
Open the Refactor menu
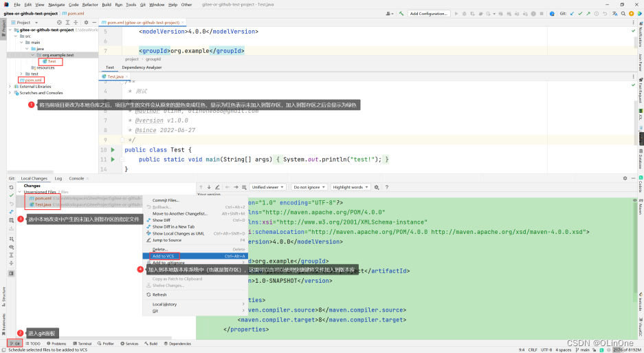[90, 5]
